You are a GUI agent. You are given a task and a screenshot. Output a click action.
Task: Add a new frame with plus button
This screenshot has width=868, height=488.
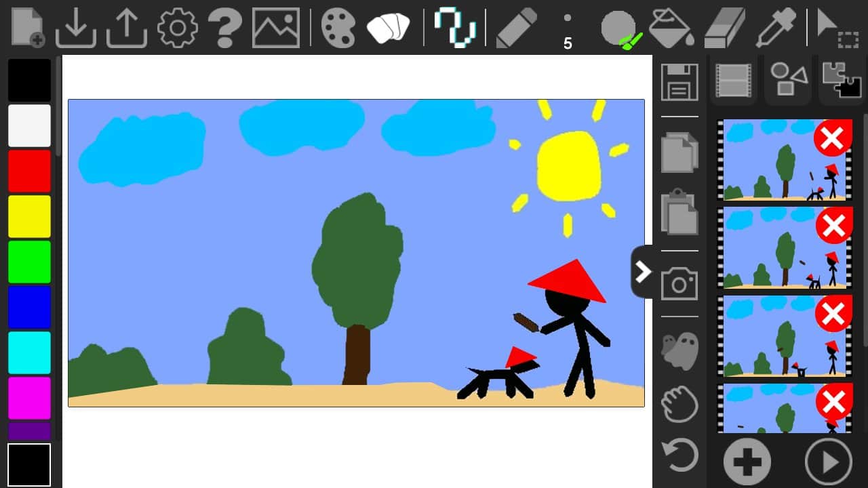pyautogui.click(x=747, y=462)
